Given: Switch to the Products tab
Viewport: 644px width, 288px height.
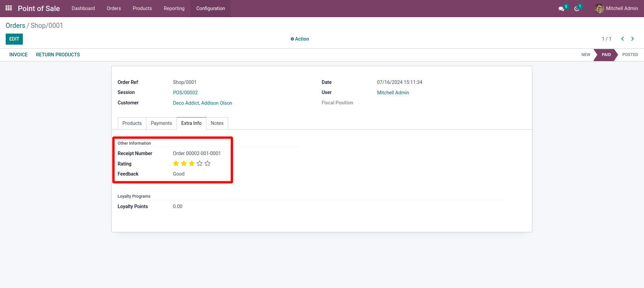Looking at the screenshot, I should [132, 123].
